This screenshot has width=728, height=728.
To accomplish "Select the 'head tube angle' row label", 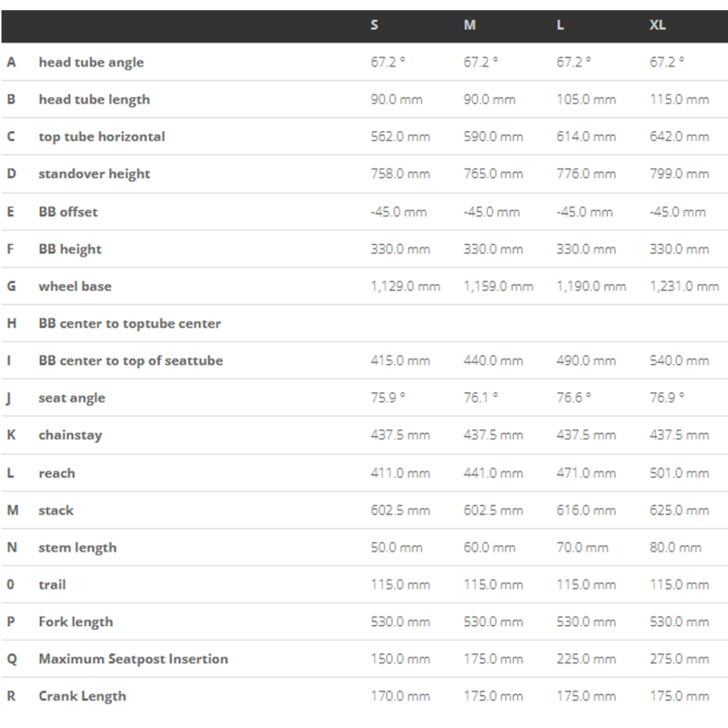I will pyautogui.click(x=91, y=62).
